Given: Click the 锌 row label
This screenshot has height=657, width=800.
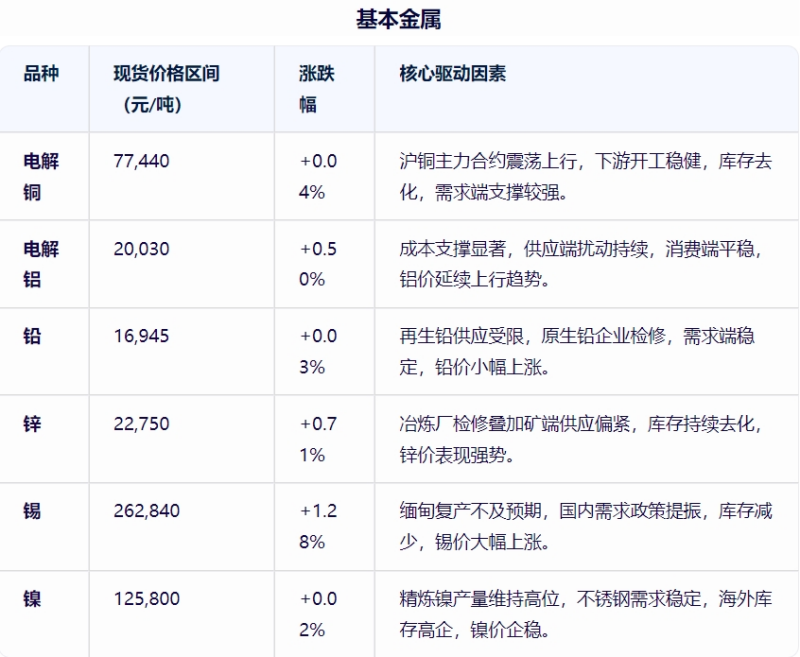Looking at the screenshot, I should [x=32, y=424].
